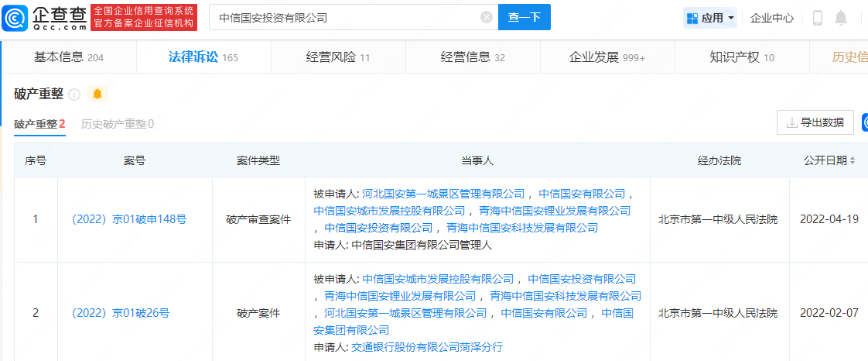Click the 导出数据 export button
The image size is (868, 361).
pyautogui.click(x=815, y=122)
